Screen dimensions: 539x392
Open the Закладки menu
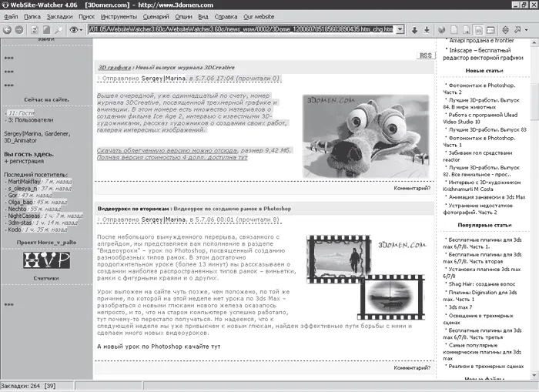coord(60,16)
